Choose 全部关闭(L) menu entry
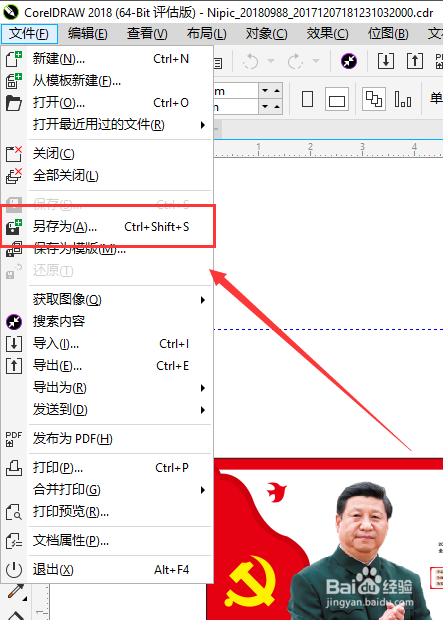Image resolution: width=443 pixels, height=620 pixels. click(107, 176)
